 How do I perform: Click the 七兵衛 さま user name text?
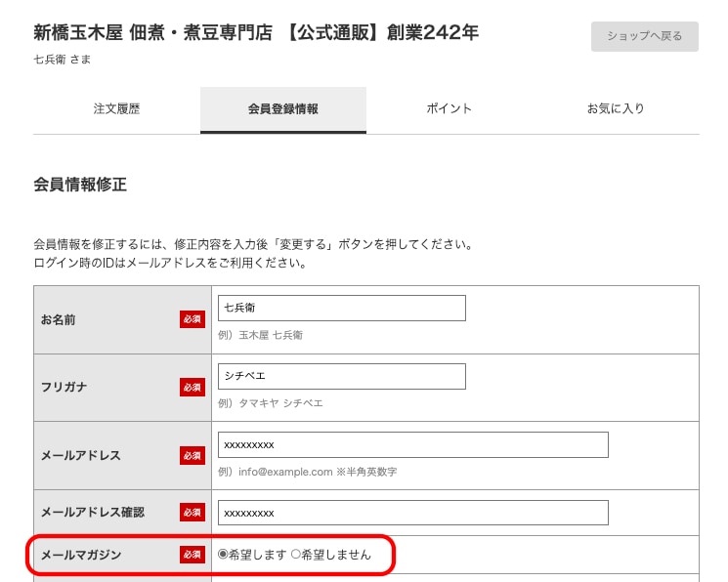click(x=63, y=60)
